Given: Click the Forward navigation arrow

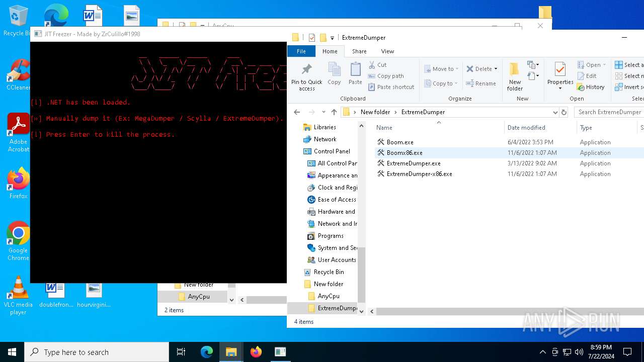Looking at the screenshot, I should [311, 112].
